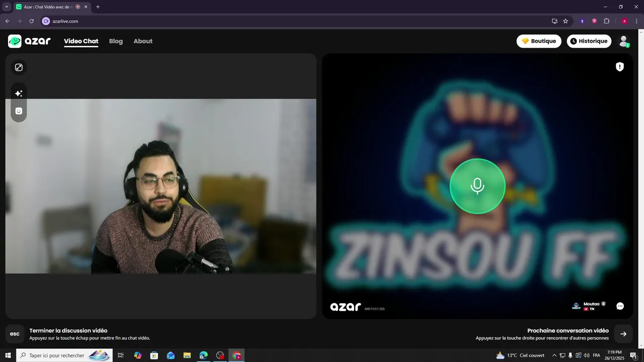Open the Historique match history

pyautogui.click(x=589, y=41)
